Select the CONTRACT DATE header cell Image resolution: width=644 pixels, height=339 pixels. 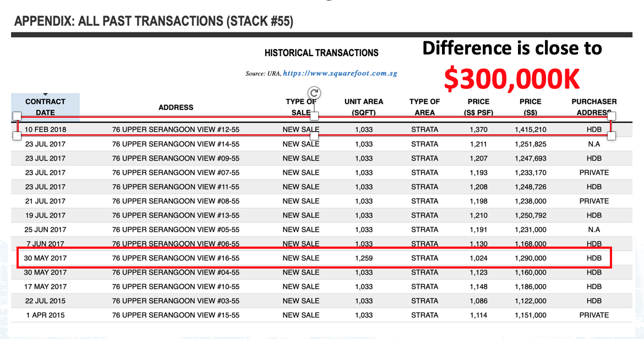pyautogui.click(x=45, y=107)
